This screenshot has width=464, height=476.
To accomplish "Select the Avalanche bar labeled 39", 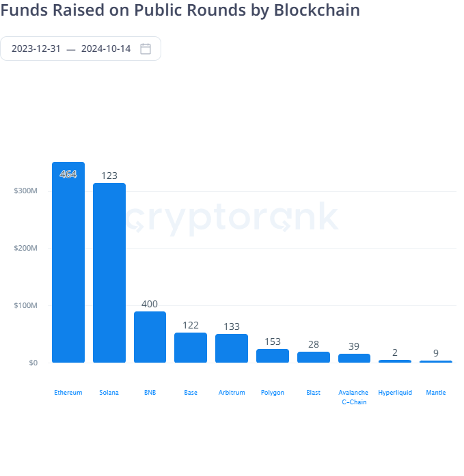I will click(x=355, y=359).
